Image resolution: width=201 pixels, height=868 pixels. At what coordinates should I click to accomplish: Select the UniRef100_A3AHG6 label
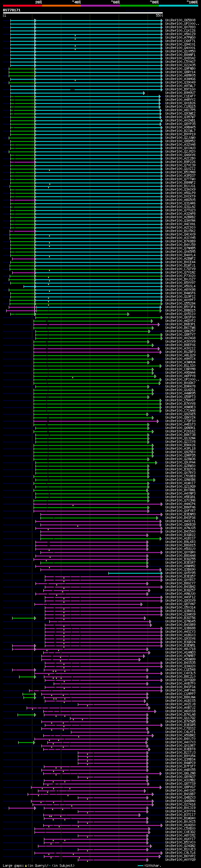(180, 79)
